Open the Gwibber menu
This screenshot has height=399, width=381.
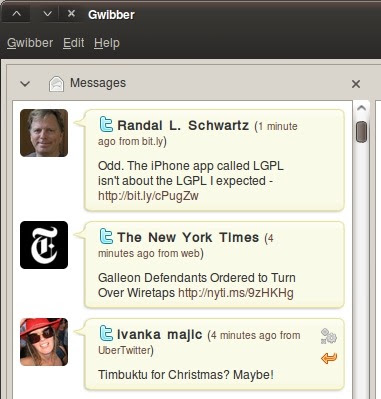click(x=30, y=43)
